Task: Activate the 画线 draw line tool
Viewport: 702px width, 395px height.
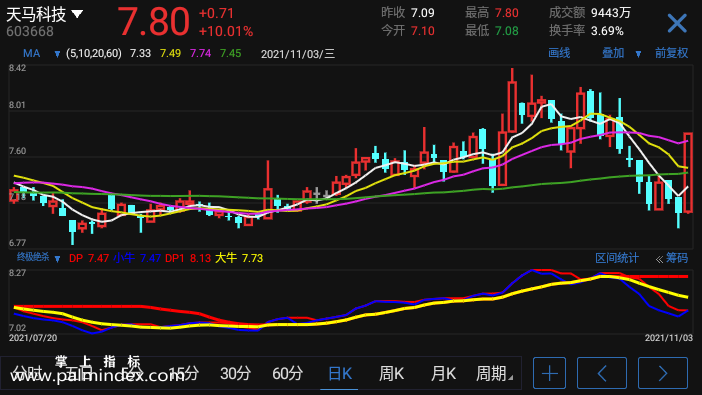Action: click(x=559, y=53)
